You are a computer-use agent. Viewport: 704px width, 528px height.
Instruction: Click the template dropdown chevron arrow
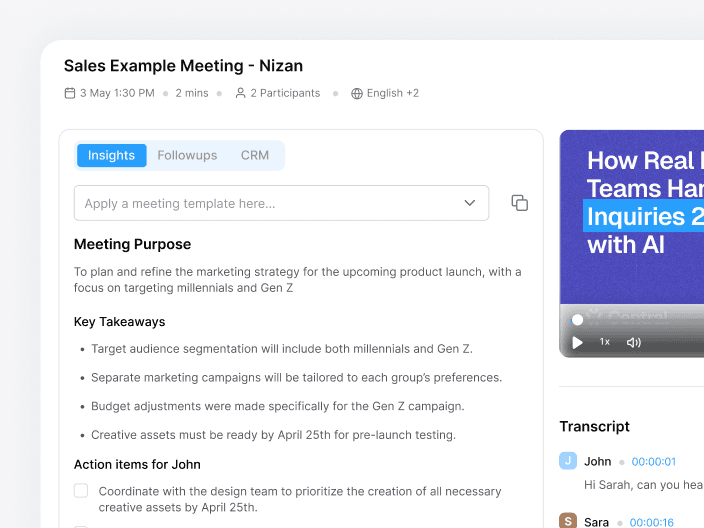click(x=470, y=203)
